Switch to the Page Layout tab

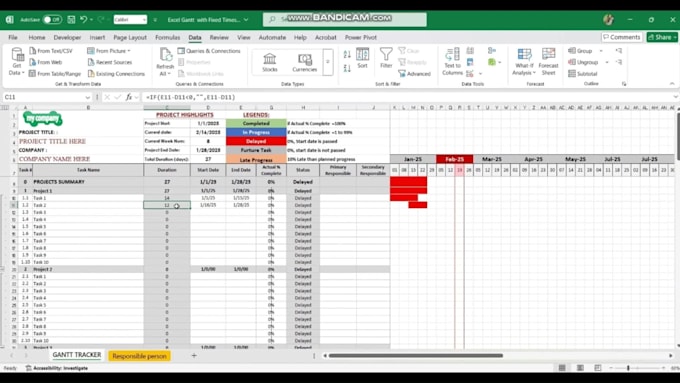click(x=130, y=37)
